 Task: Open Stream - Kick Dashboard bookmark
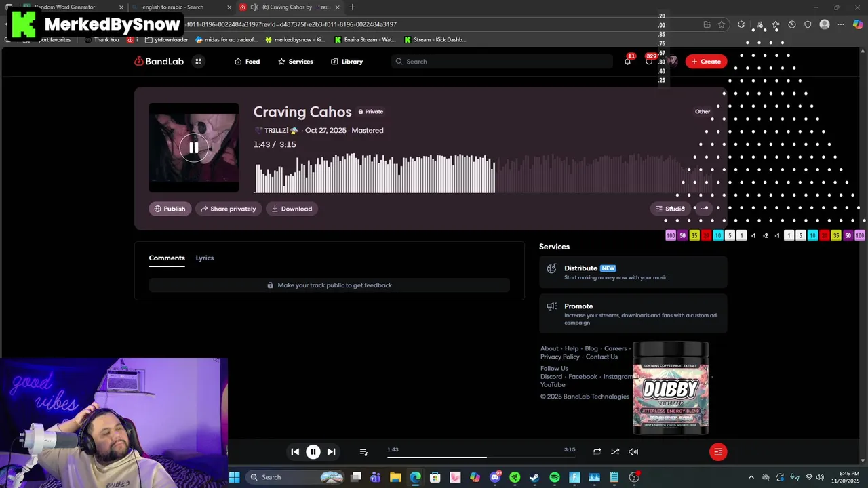(435, 39)
